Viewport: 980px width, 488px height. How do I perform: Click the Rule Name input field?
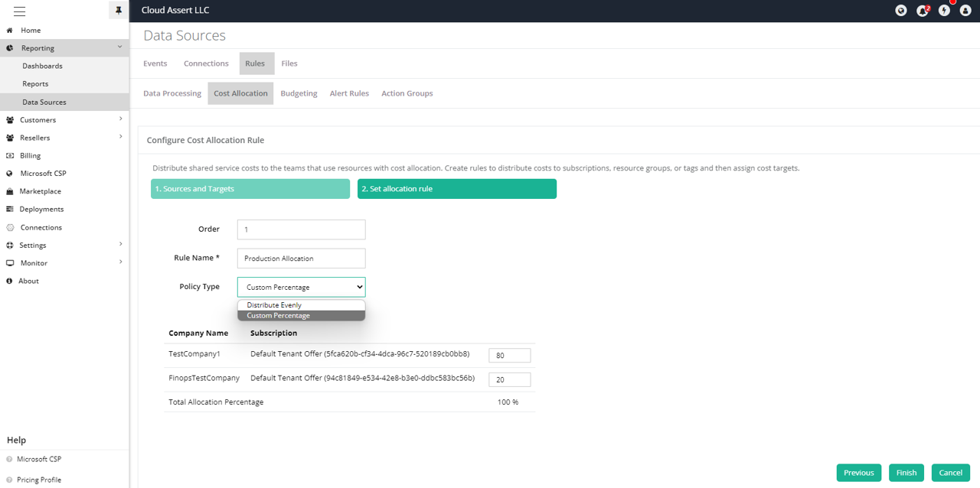302,259
